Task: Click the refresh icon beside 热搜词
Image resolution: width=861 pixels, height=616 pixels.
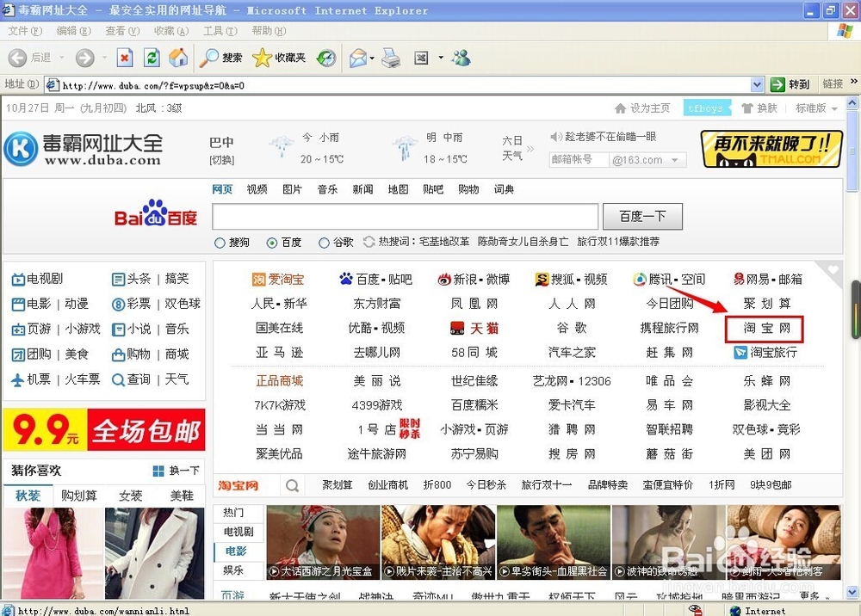Action: click(x=369, y=242)
